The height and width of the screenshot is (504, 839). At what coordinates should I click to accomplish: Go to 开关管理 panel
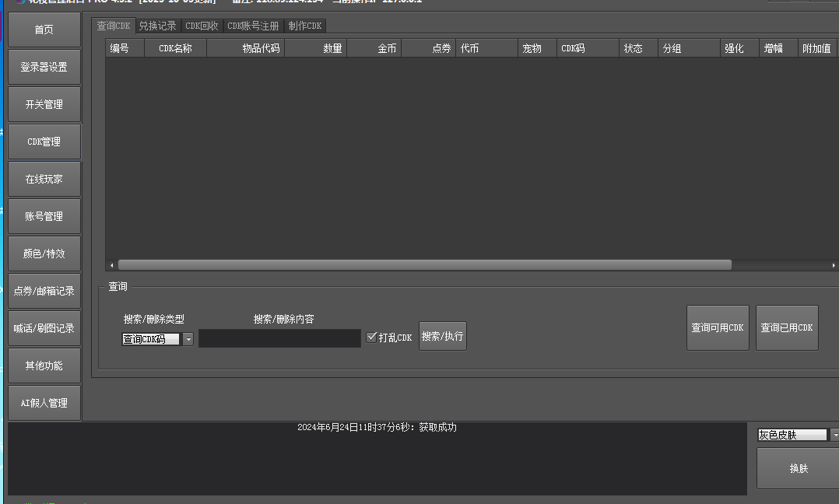click(x=44, y=104)
